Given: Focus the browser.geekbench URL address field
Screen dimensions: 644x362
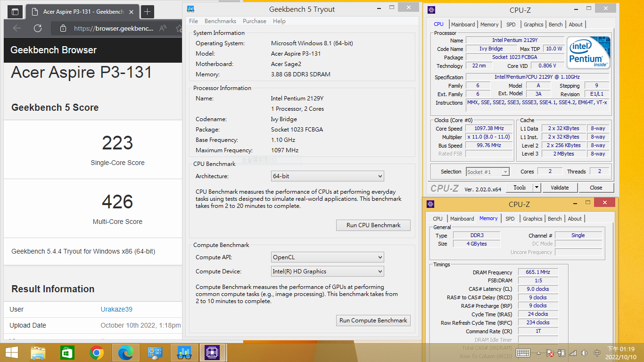Looking at the screenshot, I should coord(113,28).
